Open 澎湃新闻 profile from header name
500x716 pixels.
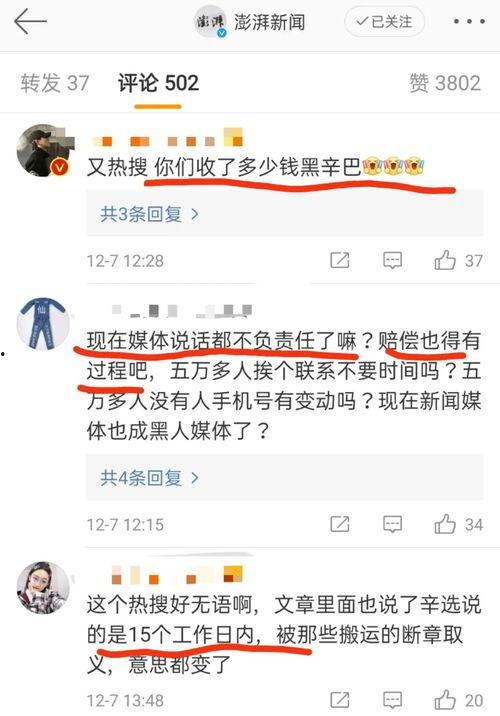pos(269,21)
